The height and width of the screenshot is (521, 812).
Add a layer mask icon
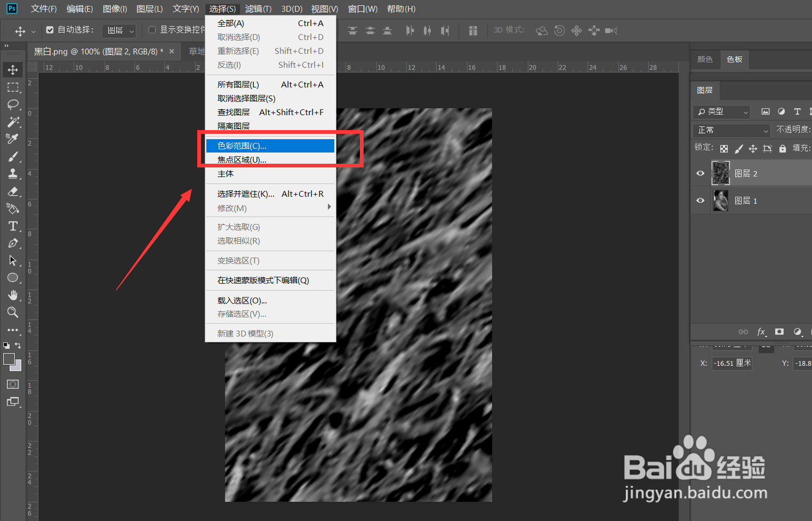779,332
